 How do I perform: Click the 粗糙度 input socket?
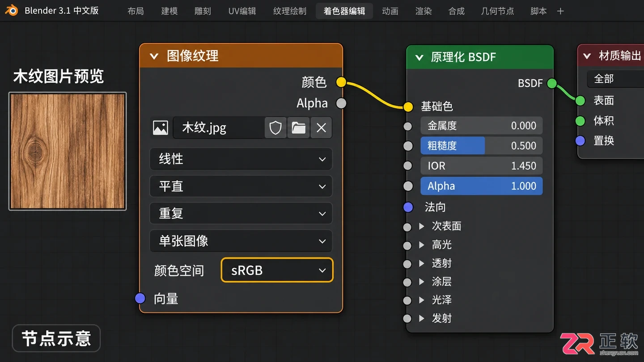[407, 146]
